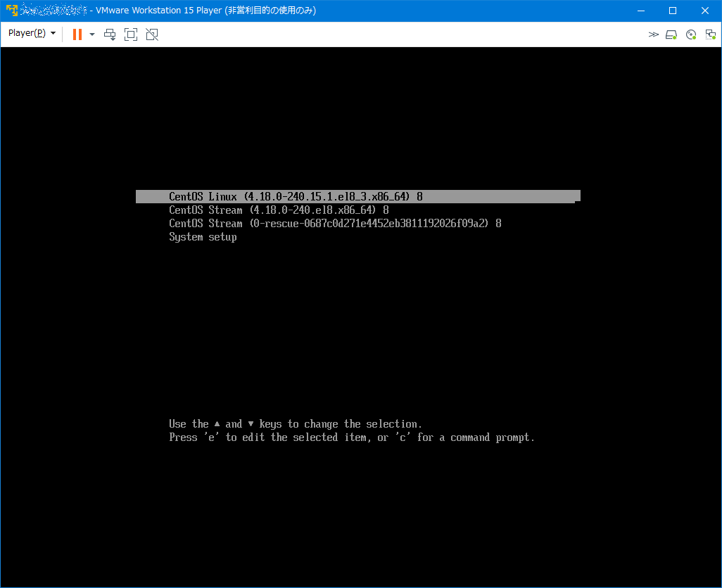The width and height of the screenshot is (722, 588).
Task: Toggle Unity mode icon
Action: coord(152,34)
